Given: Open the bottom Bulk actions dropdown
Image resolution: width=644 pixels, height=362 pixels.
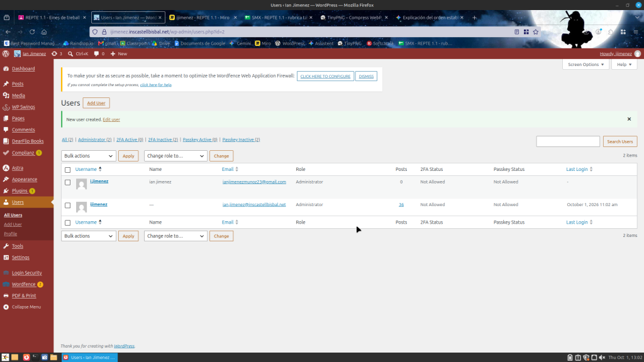Looking at the screenshot, I should coord(88,236).
